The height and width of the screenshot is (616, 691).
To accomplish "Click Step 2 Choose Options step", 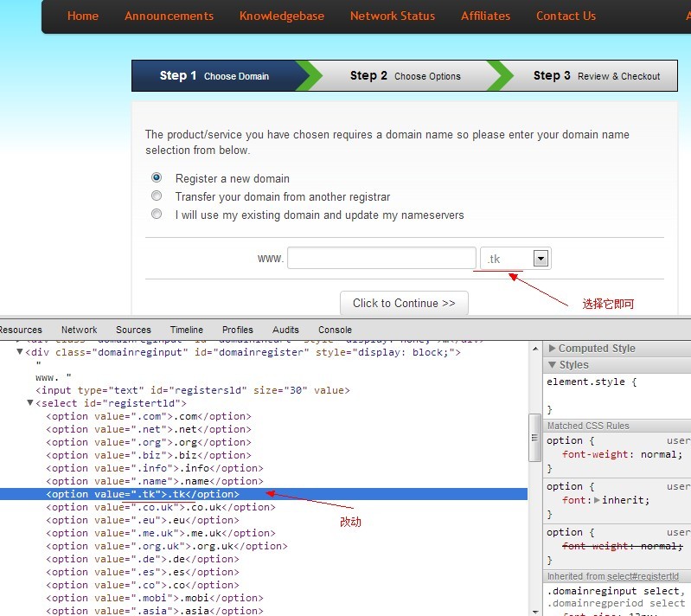I will (406, 76).
